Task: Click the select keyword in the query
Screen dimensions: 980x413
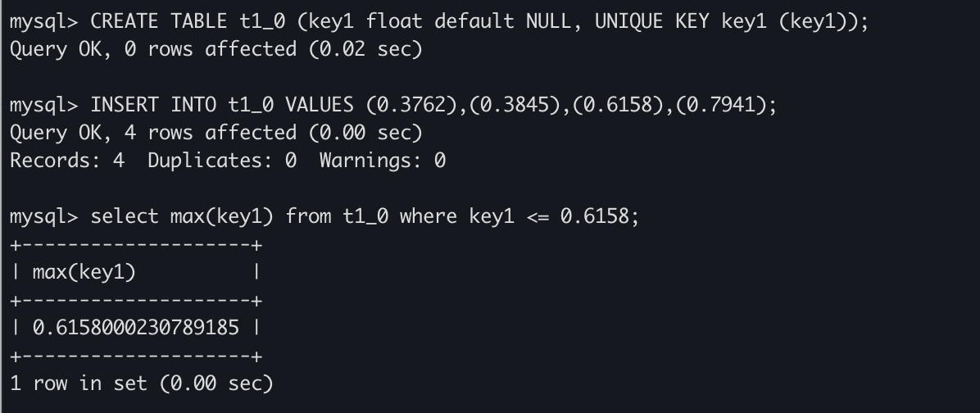Action: pyautogui.click(x=124, y=216)
